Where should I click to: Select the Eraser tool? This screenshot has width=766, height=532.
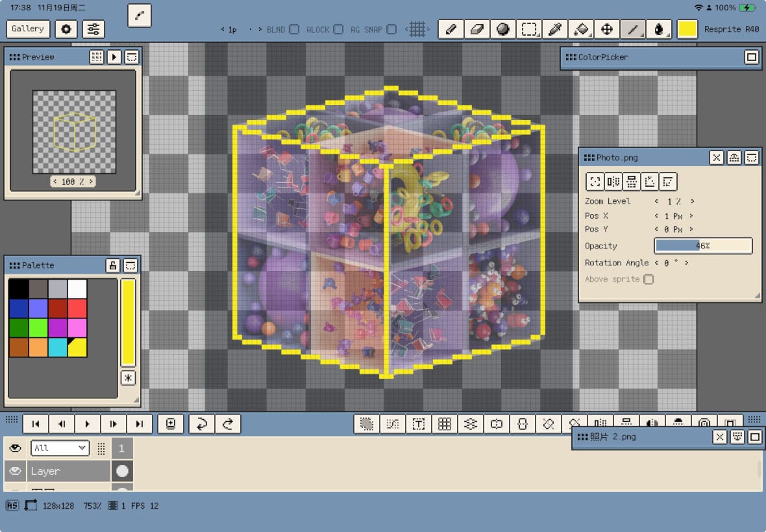(x=477, y=29)
